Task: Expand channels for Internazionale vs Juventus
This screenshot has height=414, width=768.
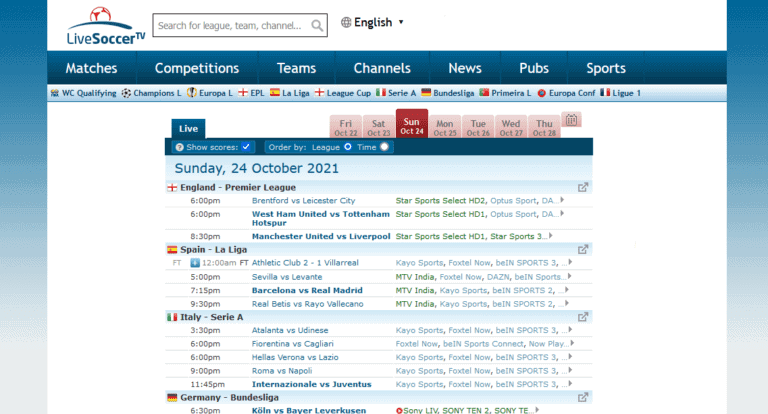Action: point(570,384)
